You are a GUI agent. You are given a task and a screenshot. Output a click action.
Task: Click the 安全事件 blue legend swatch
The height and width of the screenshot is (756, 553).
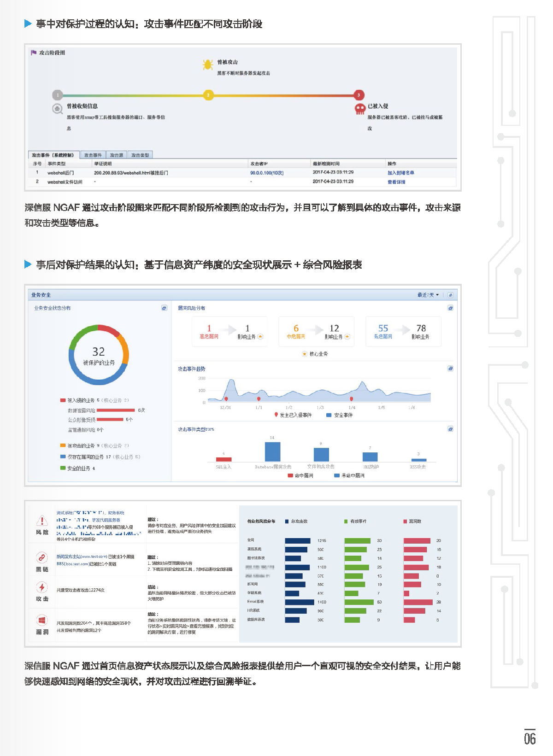pos(329,415)
